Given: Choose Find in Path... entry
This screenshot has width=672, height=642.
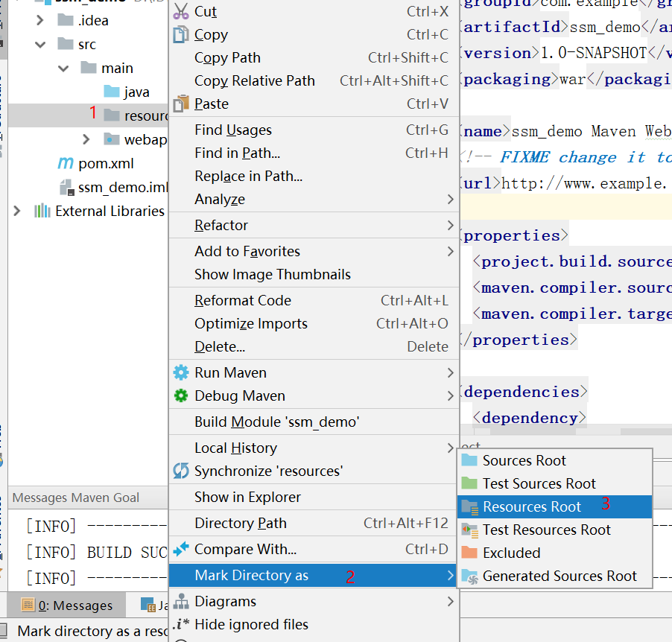Looking at the screenshot, I should (314, 153).
